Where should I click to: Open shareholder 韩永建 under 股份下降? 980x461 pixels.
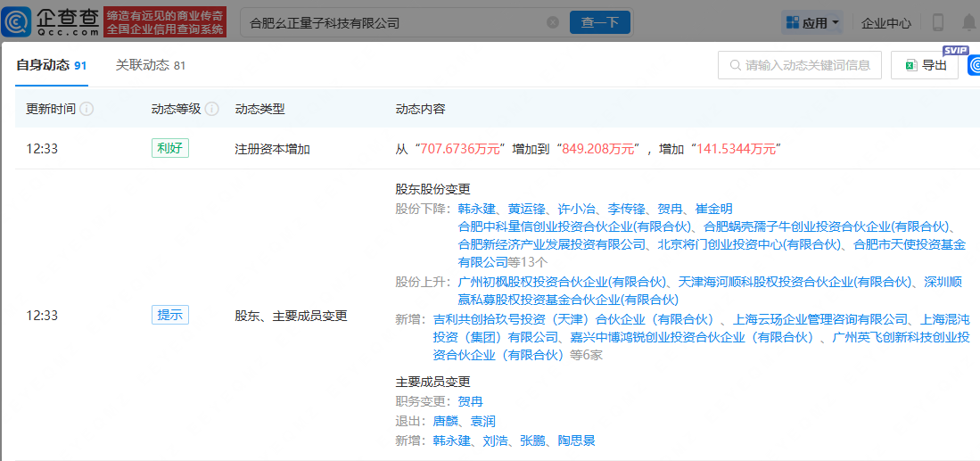[476, 209]
